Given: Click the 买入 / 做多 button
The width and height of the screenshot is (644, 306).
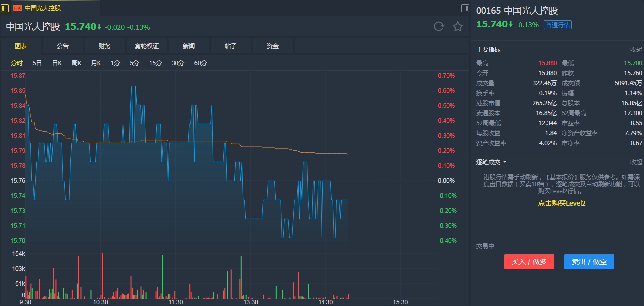Looking at the screenshot, I should 529,262.
